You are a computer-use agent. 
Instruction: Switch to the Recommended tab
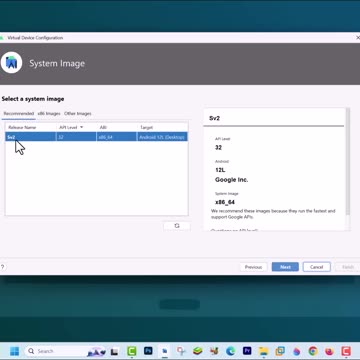pos(19,114)
